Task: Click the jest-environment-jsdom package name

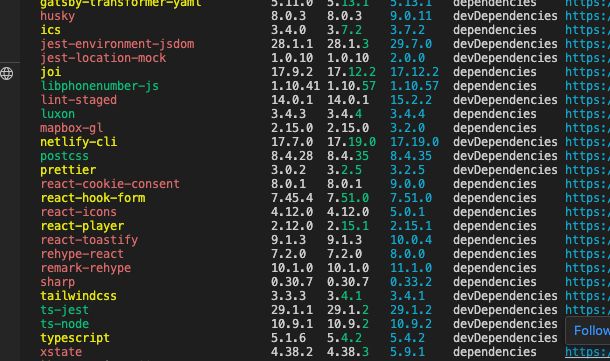Action: coord(117,44)
